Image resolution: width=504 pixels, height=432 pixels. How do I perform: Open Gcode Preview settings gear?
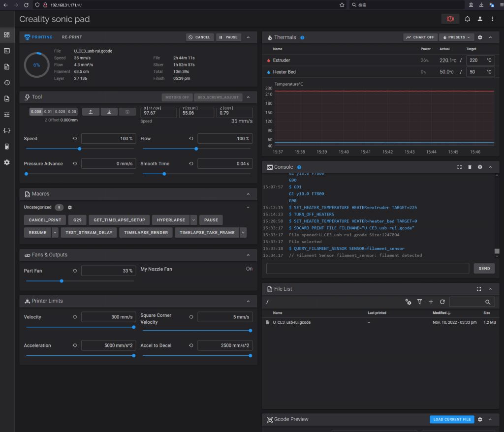[x=479, y=419]
